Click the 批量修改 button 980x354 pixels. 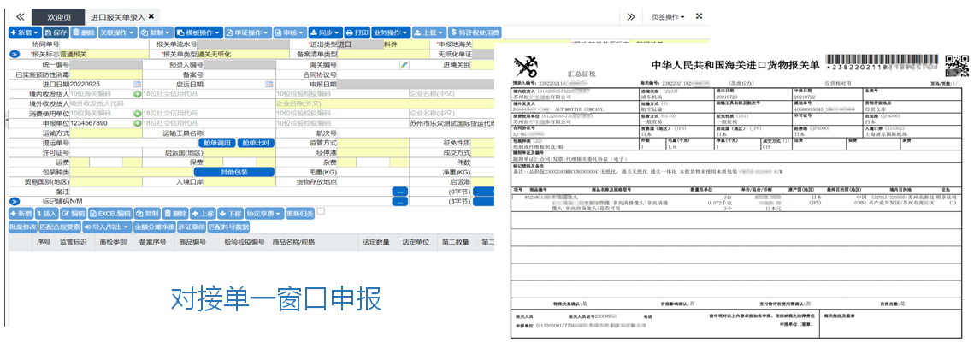[x=22, y=227]
